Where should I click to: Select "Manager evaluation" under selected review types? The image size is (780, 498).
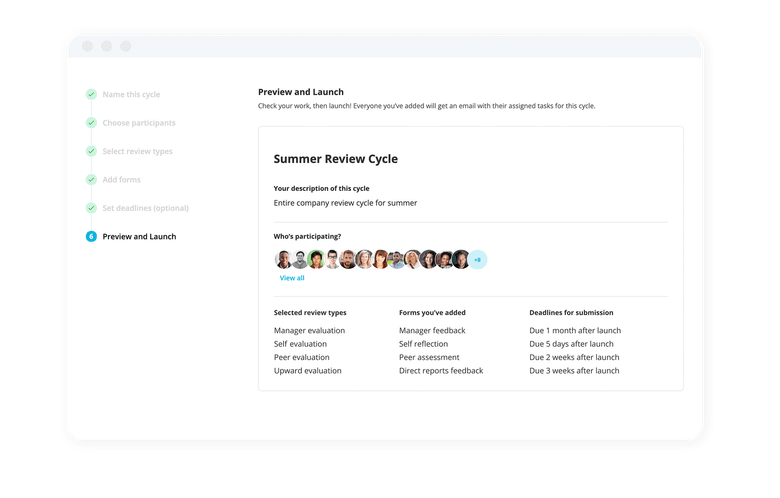309,331
